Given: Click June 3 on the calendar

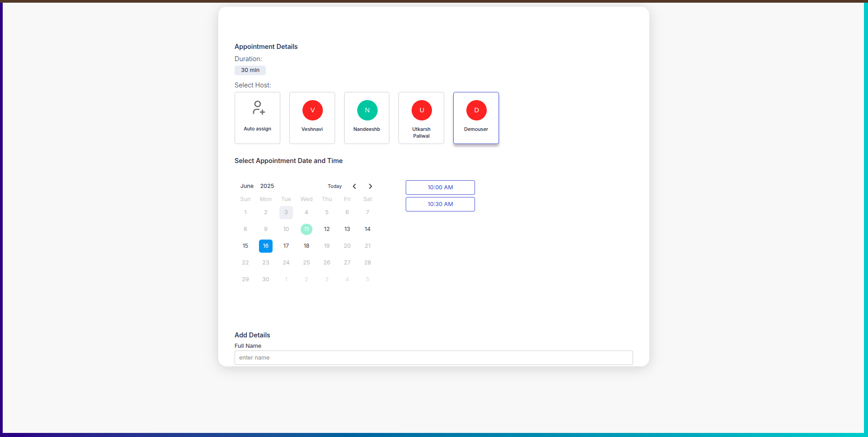Looking at the screenshot, I should pos(286,212).
